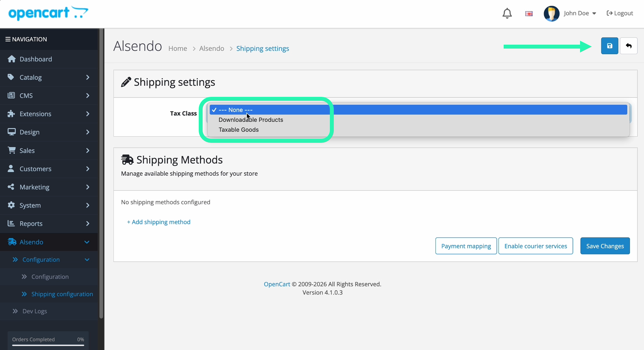Screen dimensions: 644x350
Task: Click the Design monitor icon
Action: tap(11, 132)
